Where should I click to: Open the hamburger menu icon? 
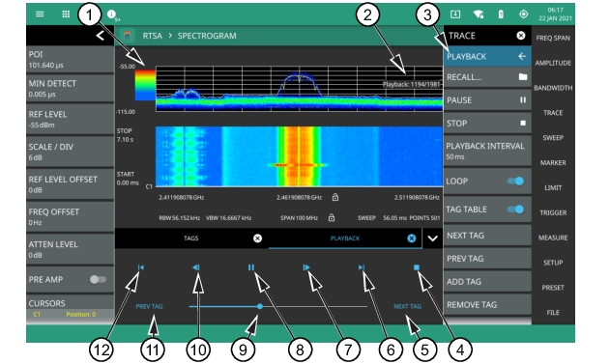coord(40,14)
